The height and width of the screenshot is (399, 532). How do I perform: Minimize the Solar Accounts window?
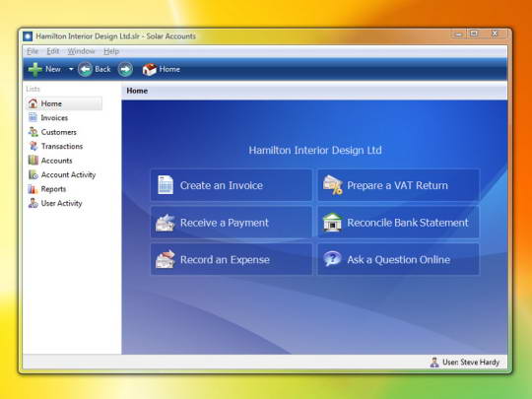[x=458, y=33]
